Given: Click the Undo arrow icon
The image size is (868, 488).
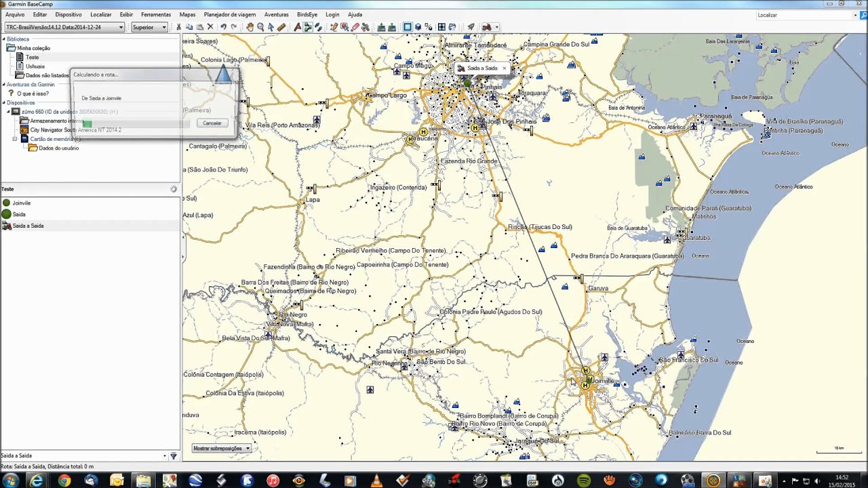Looking at the screenshot, I should pyautogui.click(x=223, y=27).
